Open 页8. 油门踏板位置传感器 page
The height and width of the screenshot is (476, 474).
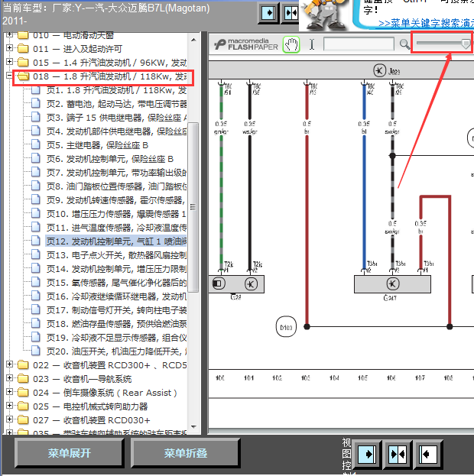point(116,186)
